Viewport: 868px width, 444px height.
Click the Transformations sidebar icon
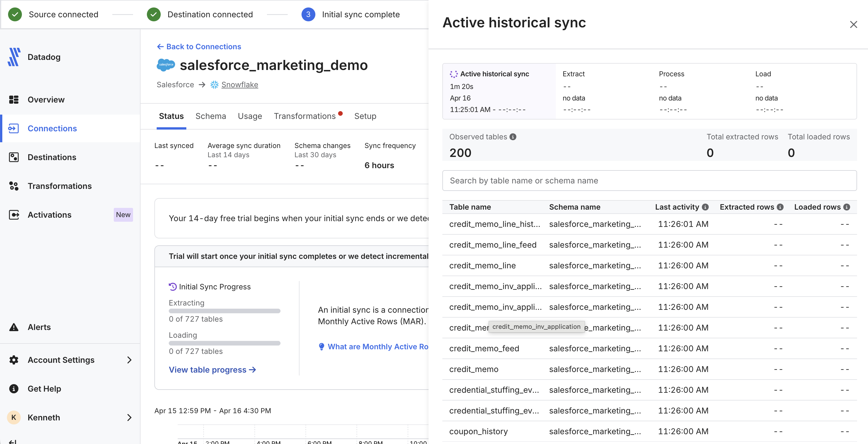pos(14,186)
